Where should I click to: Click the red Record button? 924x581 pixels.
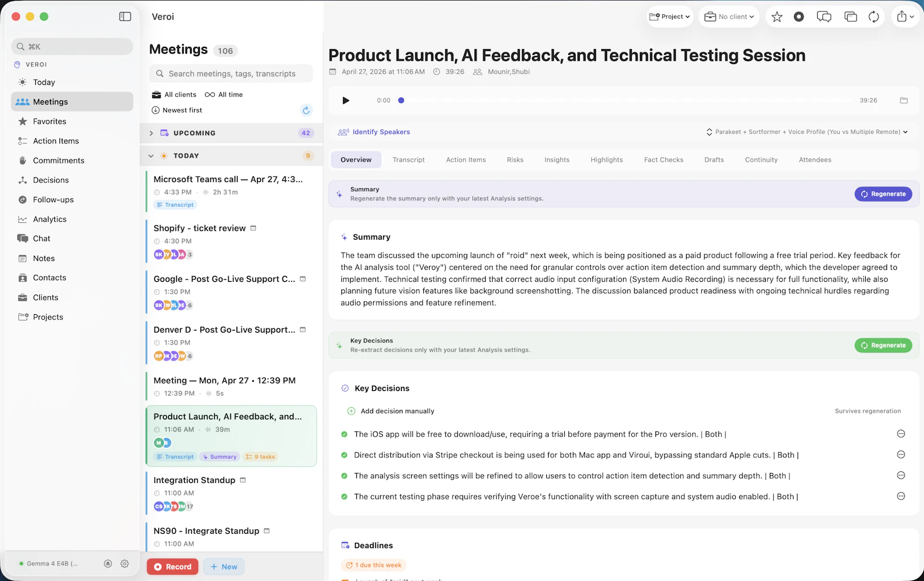(173, 567)
